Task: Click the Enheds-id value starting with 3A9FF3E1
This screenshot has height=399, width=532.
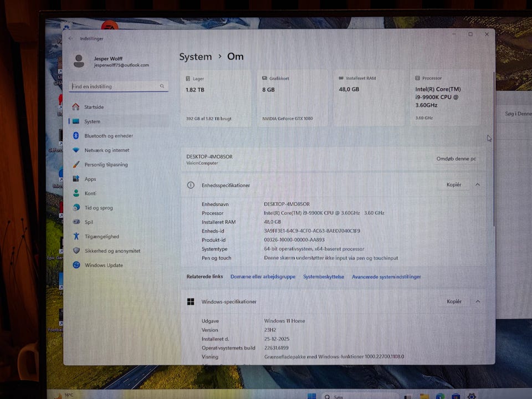Action: pos(312,231)
